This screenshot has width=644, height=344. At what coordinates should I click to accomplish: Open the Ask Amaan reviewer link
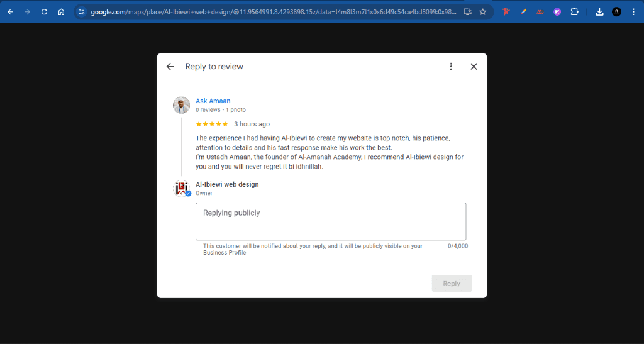click(x=213, y=101)
